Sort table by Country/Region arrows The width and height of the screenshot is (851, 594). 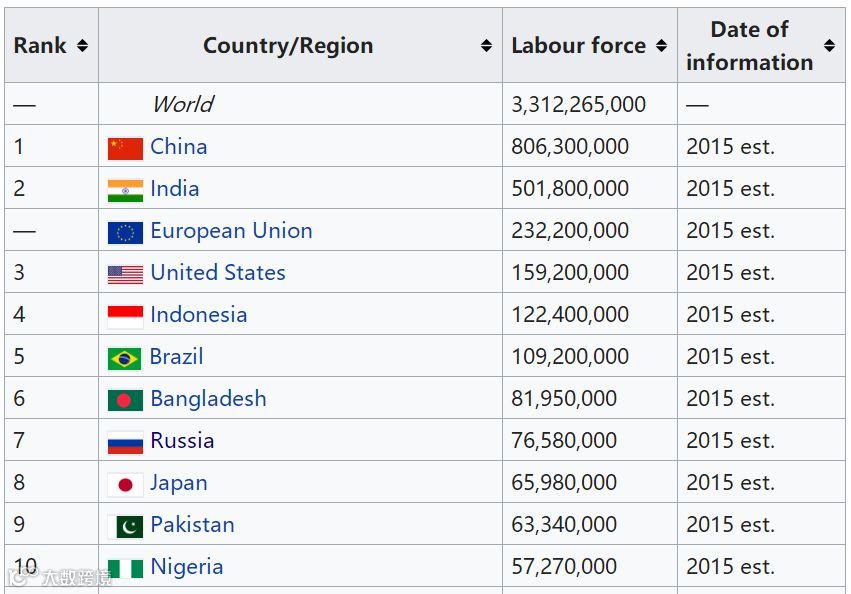click(486, 46)
